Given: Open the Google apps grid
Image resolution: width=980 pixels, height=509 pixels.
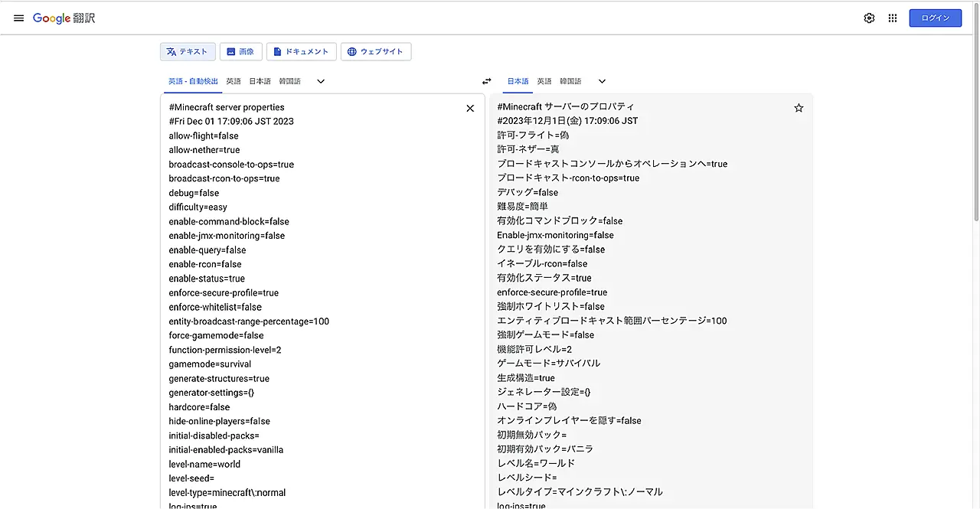Looking at the screenshot, I should pyautogui.click(x=893, y=18).
